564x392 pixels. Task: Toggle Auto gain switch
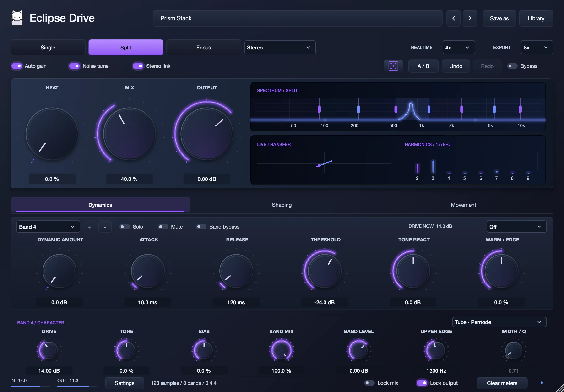tap(17, 66)
